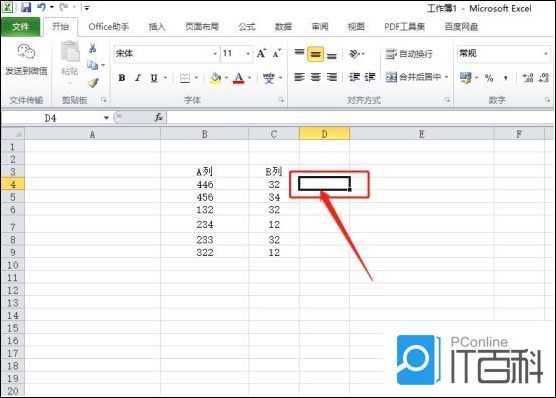
Task: Open the underline style dropdown arrow
Action: (165, 78)
